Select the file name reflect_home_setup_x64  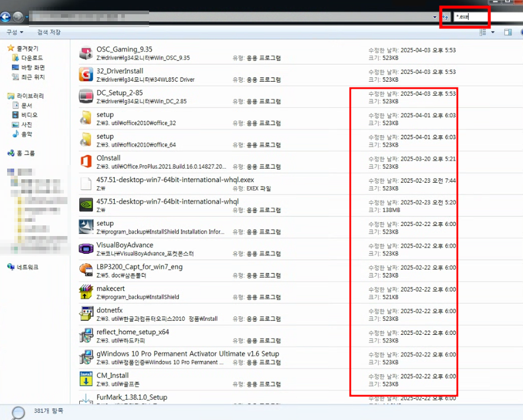point(133,332)
